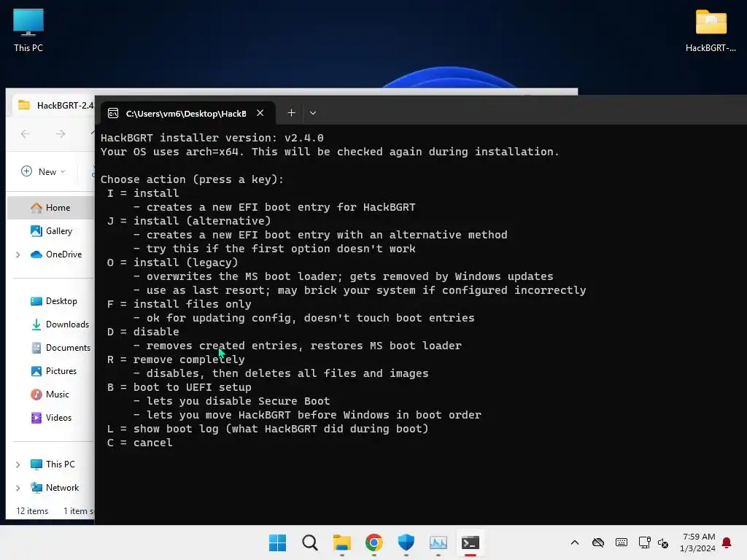Image resolution: width=747 pixels, height=560 pixels.
Task: Expand Network tree node
Action: coord(18,488)
